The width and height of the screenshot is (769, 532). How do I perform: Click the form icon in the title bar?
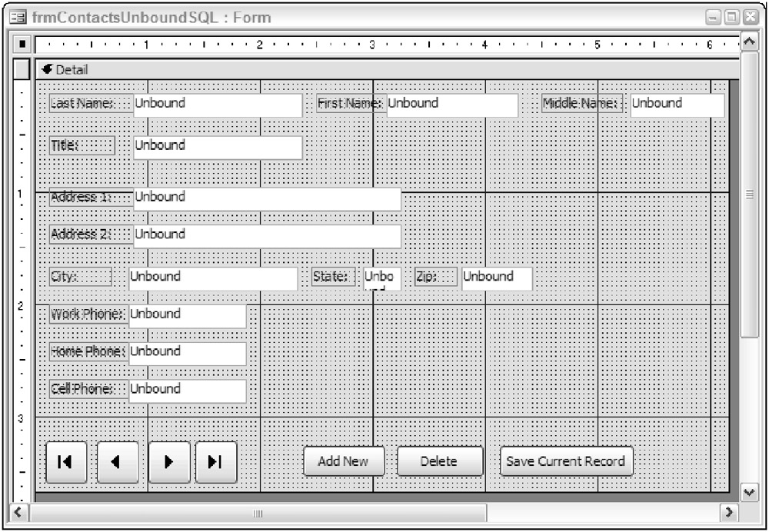click(20, 17)
